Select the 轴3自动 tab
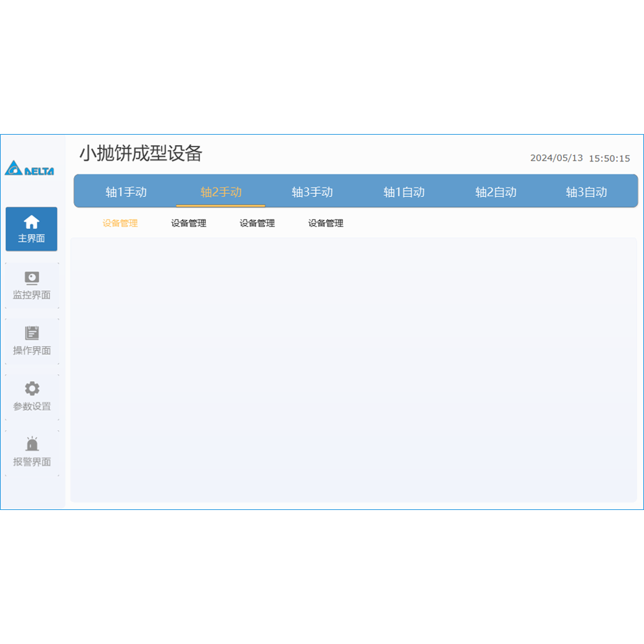644x644 pixels. click(x=587, y=192)
